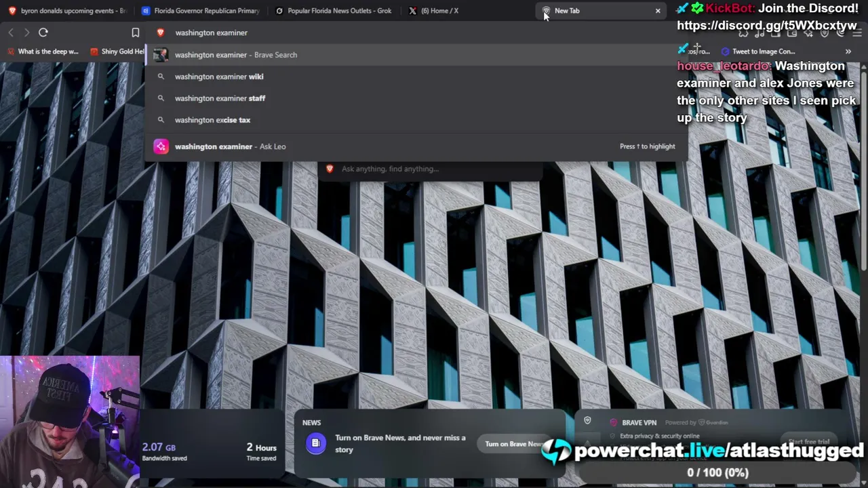Close the 'New Tab' tab
This screenshot has height=488, width=868.
[658, 11]
